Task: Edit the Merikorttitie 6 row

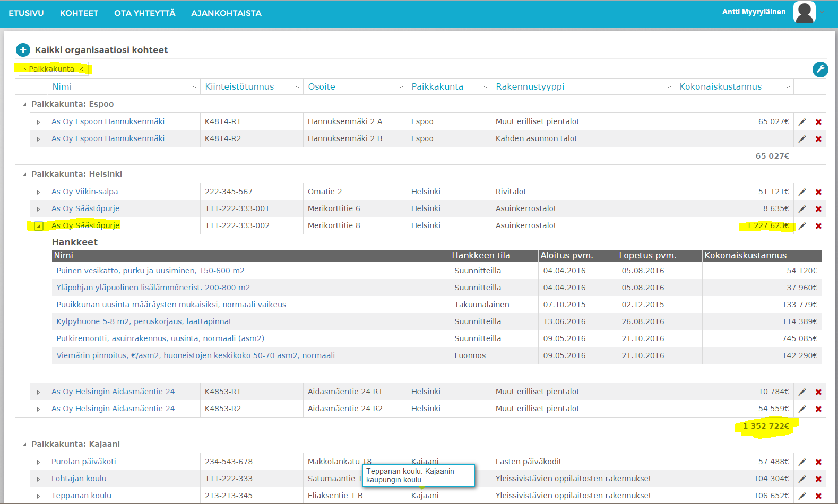Action: [802, 209]
